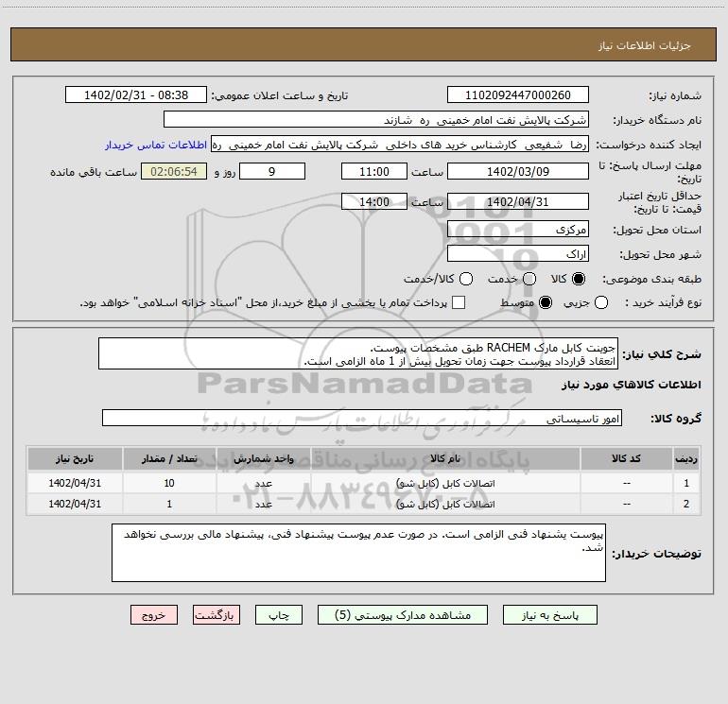Click the response deadline date 1402/03/09
This screenshot has height=704, width=728.
pos(518,172)
